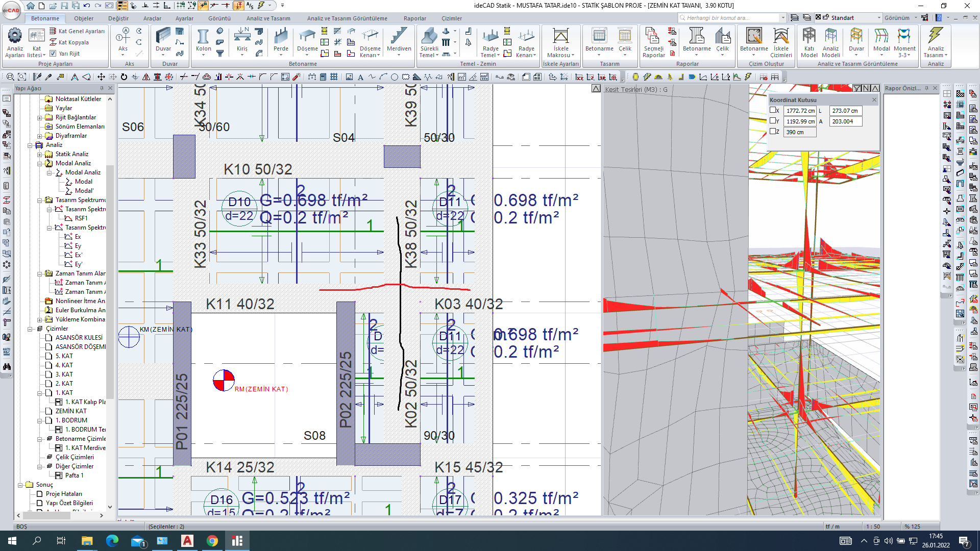Click the rotate tool in toolbar
Image resolution: width=980 pixels, height=551 pixels.
pyautogui.click(x=124, y=77)
